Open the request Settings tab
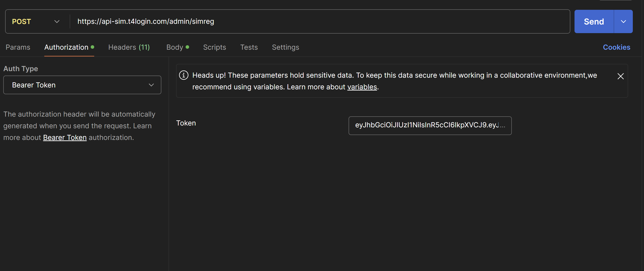Screen dimensions: 644x271 tap(285, 47)
